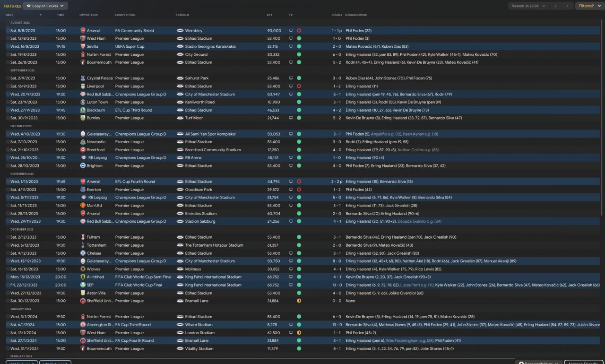Screen dimensions: 605x364
Task: Open The Tottenham Hotspur Stadium link
Action: click(214, 245)
